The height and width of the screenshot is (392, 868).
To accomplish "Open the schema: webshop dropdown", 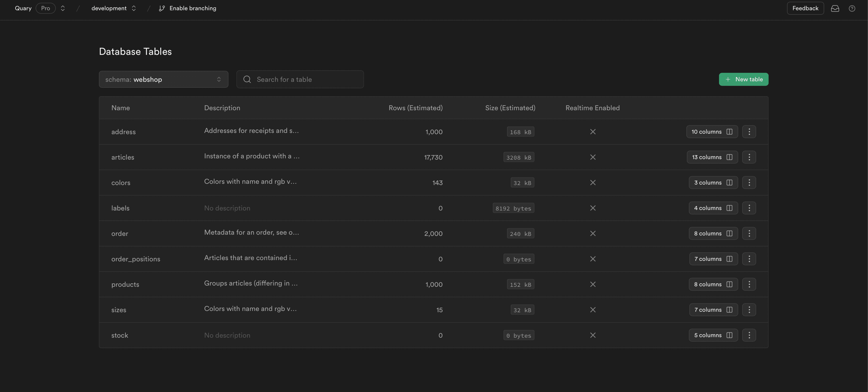I will click(163, 79).
